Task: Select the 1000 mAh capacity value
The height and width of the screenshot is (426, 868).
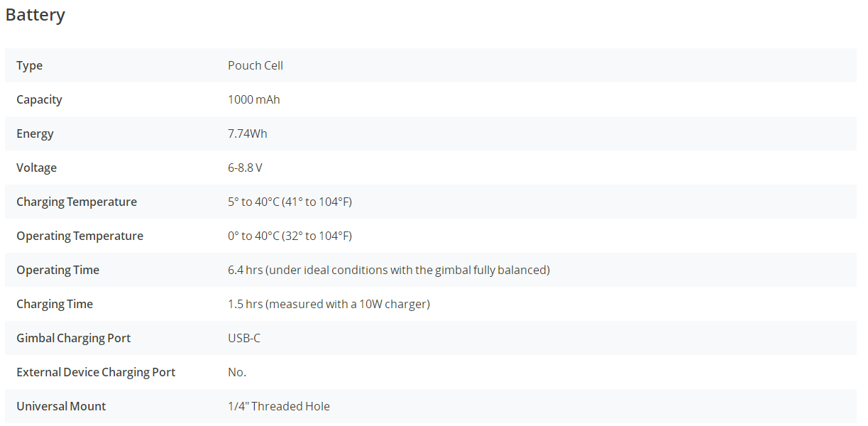Action: click(254, 99)
